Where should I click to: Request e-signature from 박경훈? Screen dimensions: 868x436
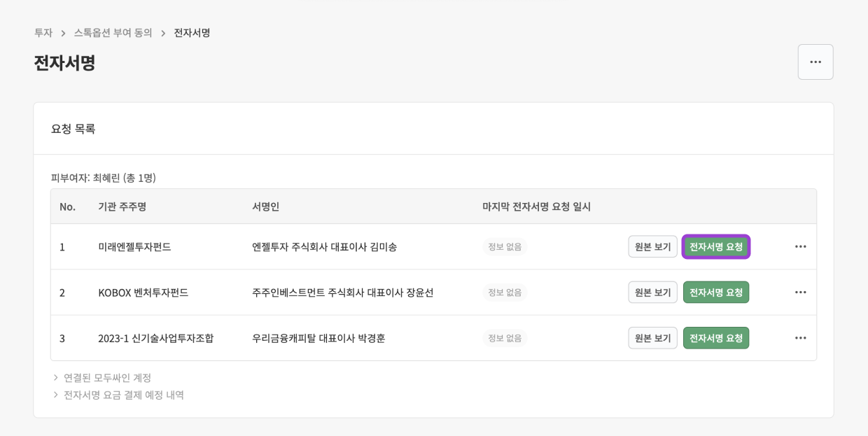[715, 338]
